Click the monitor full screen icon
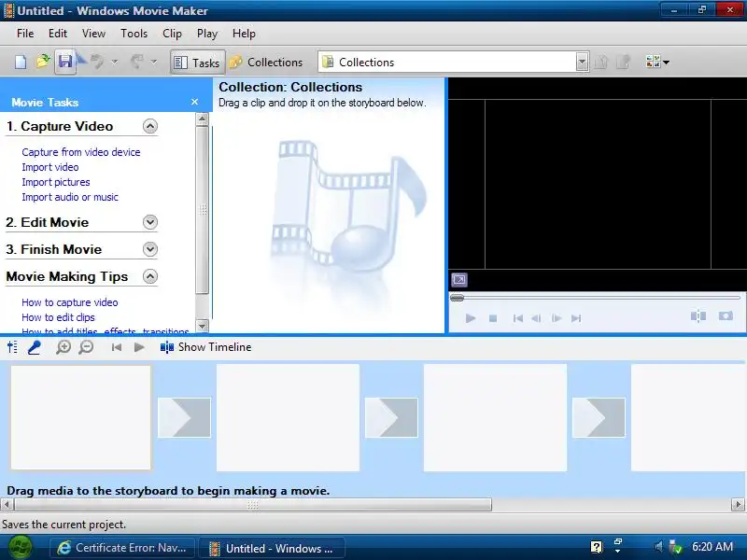Image resolution: width=747 pixels, height=560 pixels. pos(459,279)
